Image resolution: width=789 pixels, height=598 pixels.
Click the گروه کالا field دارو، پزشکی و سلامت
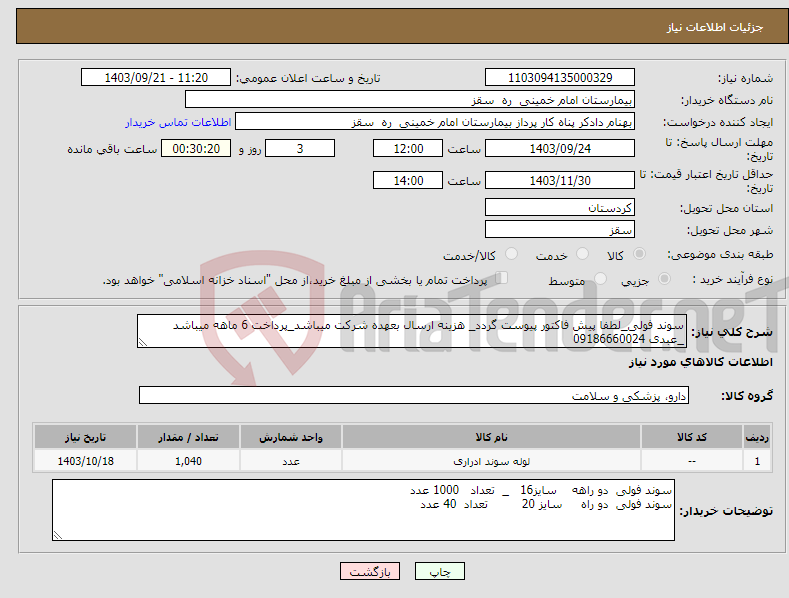[x=414, y=395]
